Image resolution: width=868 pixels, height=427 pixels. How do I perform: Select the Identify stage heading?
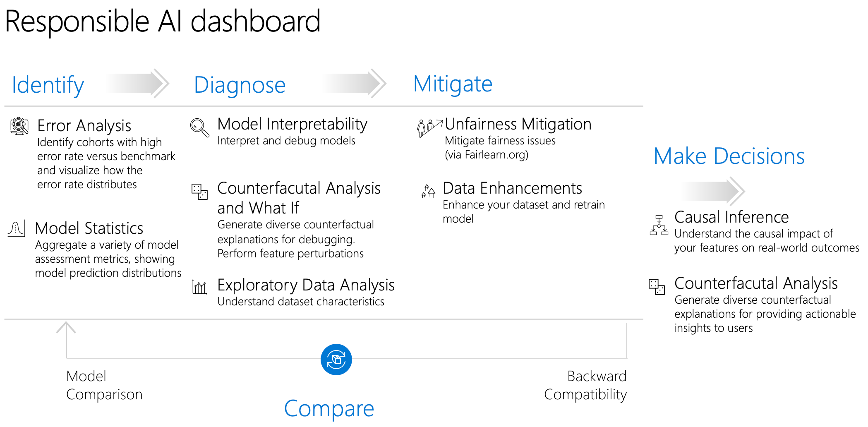[48, 85]
